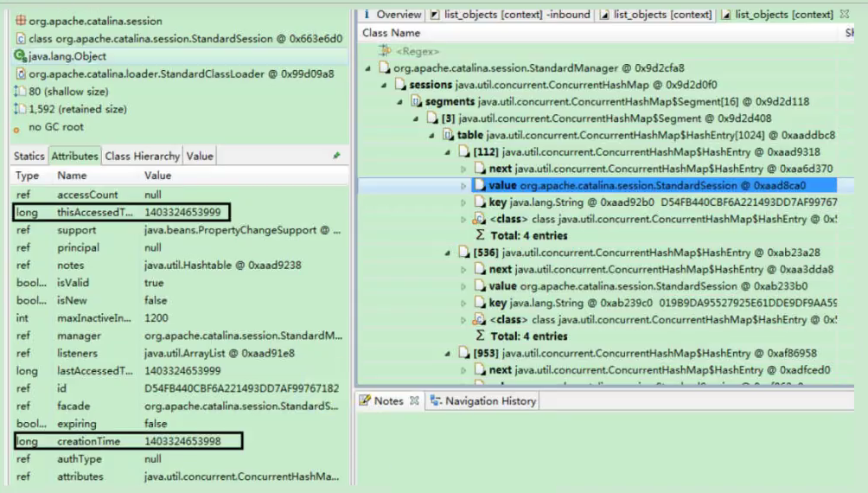
Task: Open the Navigation History tab
Action: click(x=485, y=401)
